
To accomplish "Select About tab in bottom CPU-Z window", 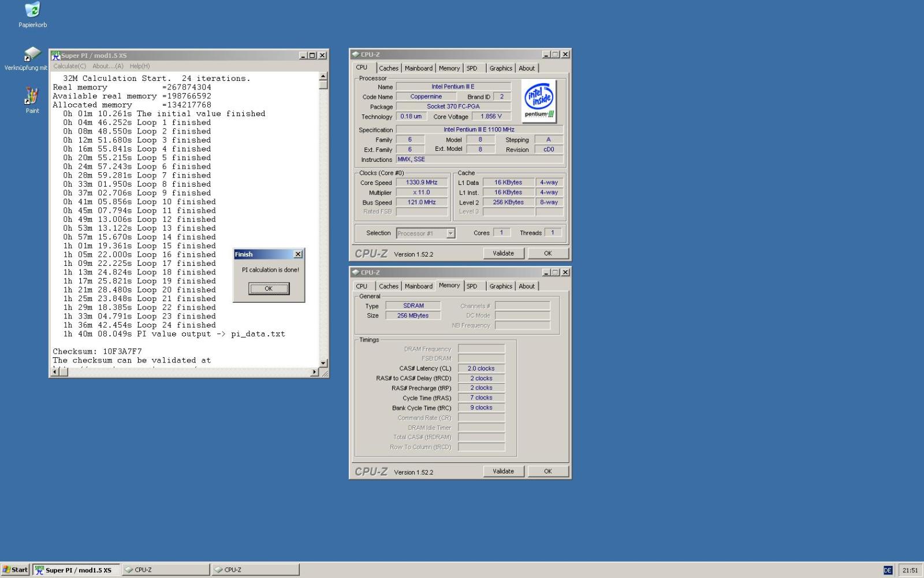I will click(527, 286).
